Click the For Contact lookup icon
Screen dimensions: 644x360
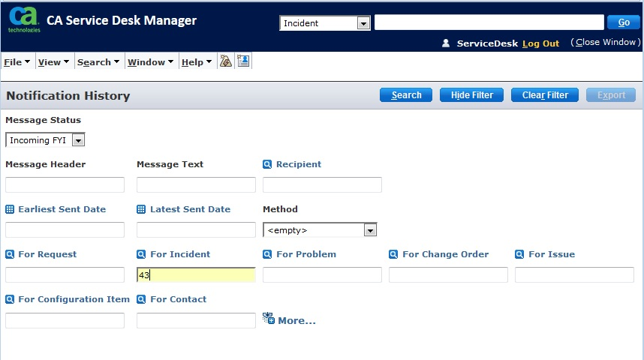[x=141, y=299]
